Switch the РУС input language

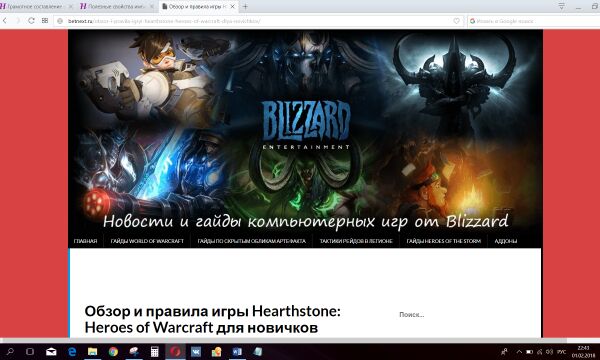click(x=561, y=352)
